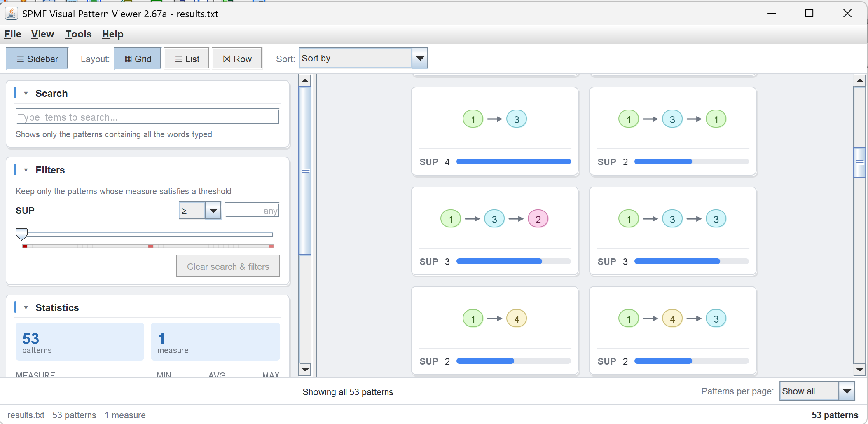The width and height of the screenshot is (868, 424).
Task: Select the 1 → 4 pattern card
Action: coord(495,331)
